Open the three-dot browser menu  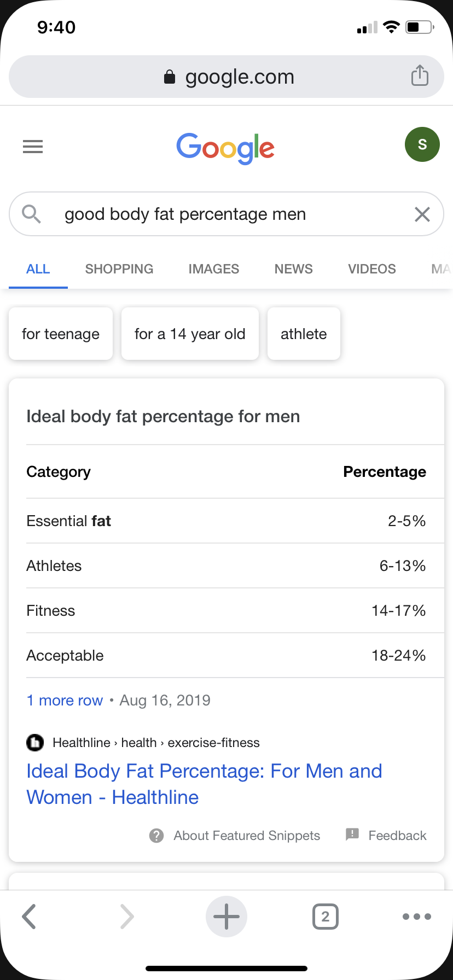pos(416,917)
